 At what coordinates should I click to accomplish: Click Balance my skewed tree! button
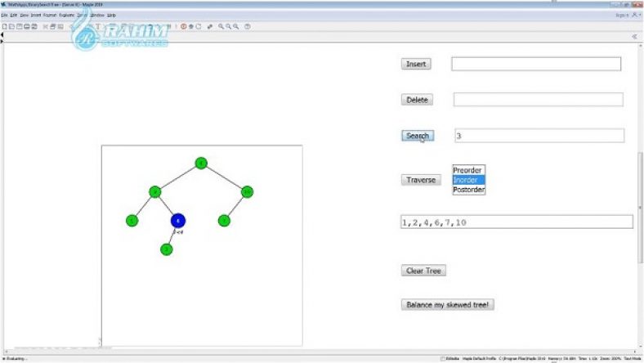point(447,305)
